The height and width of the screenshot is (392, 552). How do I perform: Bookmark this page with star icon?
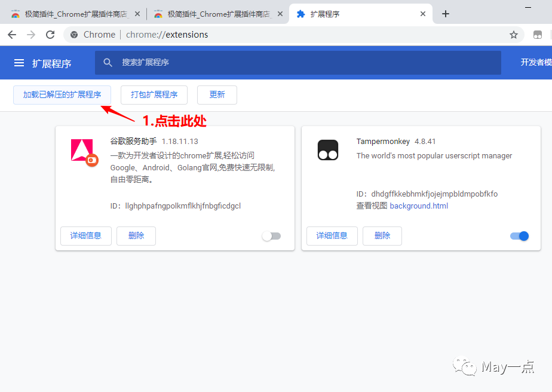(514, 35)
